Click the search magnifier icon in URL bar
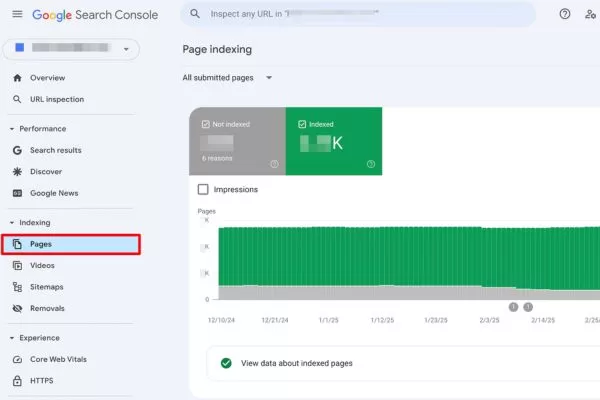This screenshot has width=600, height=400. click(x=195, y=14)
